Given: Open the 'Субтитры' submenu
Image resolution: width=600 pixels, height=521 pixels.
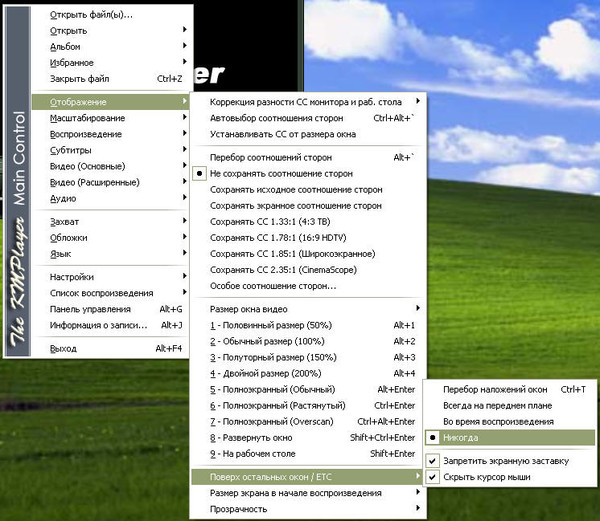Looking at the screenshot, I should 110,150.
